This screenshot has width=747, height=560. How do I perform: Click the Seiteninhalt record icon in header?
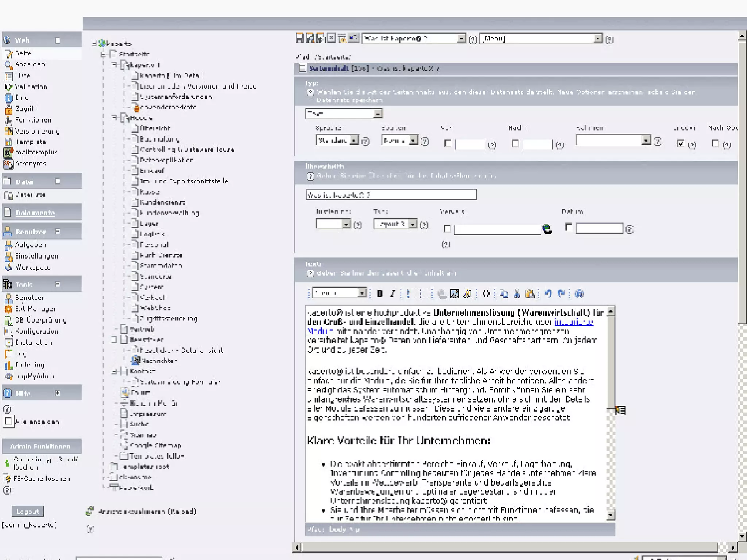[x=302, y=68]
